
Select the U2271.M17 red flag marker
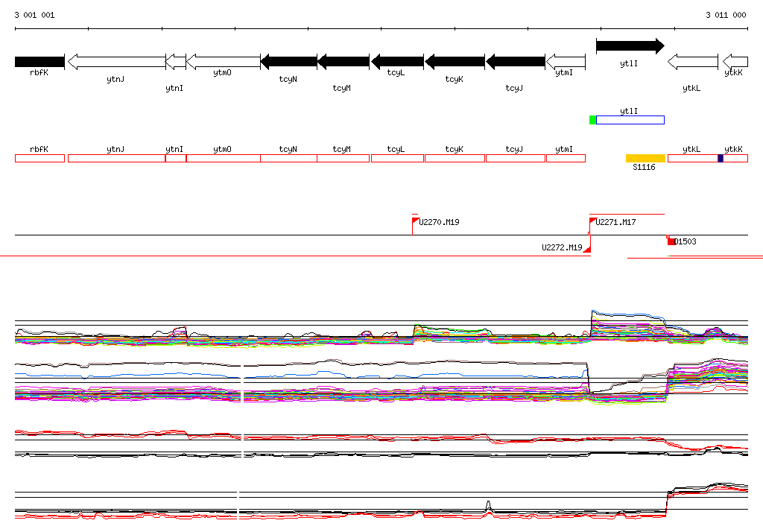(x=593, y=221)
